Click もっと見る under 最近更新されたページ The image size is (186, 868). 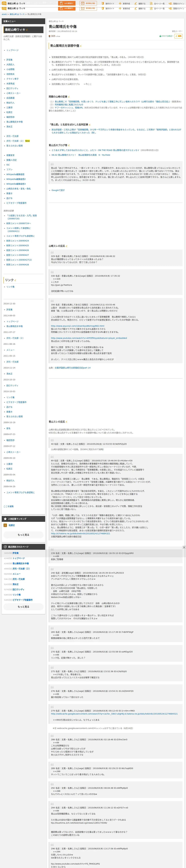click(x=23, y=607)
